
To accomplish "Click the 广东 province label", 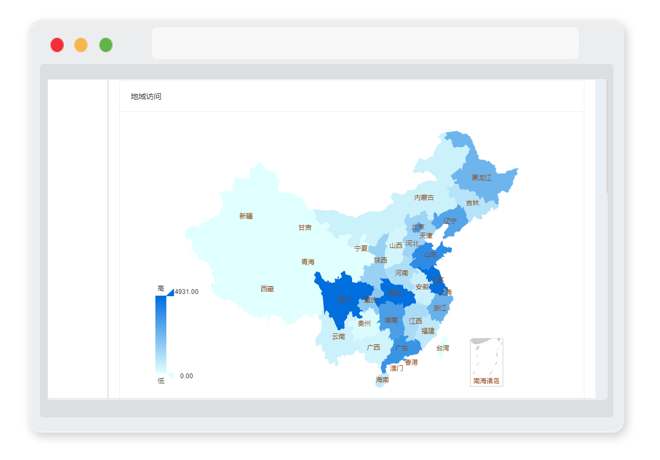I will point(402,348).
